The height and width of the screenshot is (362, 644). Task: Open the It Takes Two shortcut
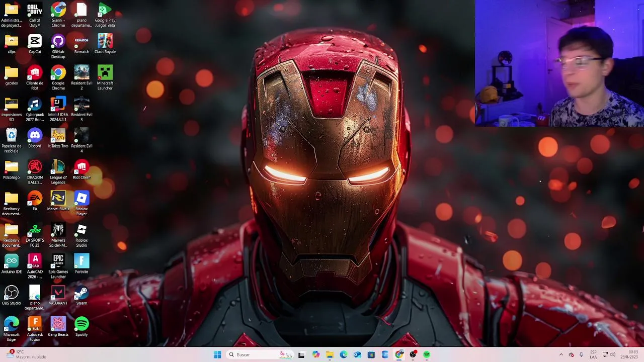click(x=58, y=138)
